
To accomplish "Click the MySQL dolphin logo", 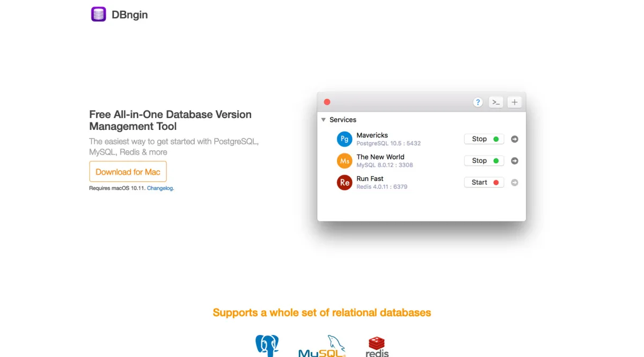I will pyautogui.click(x=322, y=346).
